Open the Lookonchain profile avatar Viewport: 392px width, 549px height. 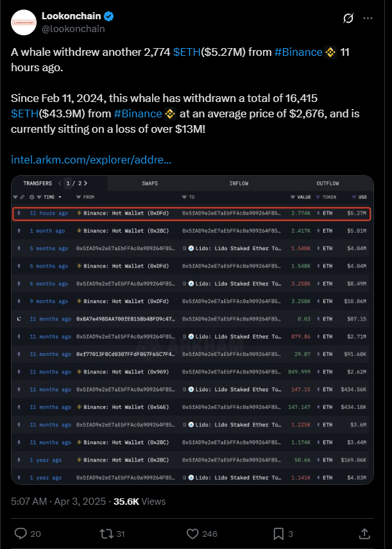click(24, 22)
